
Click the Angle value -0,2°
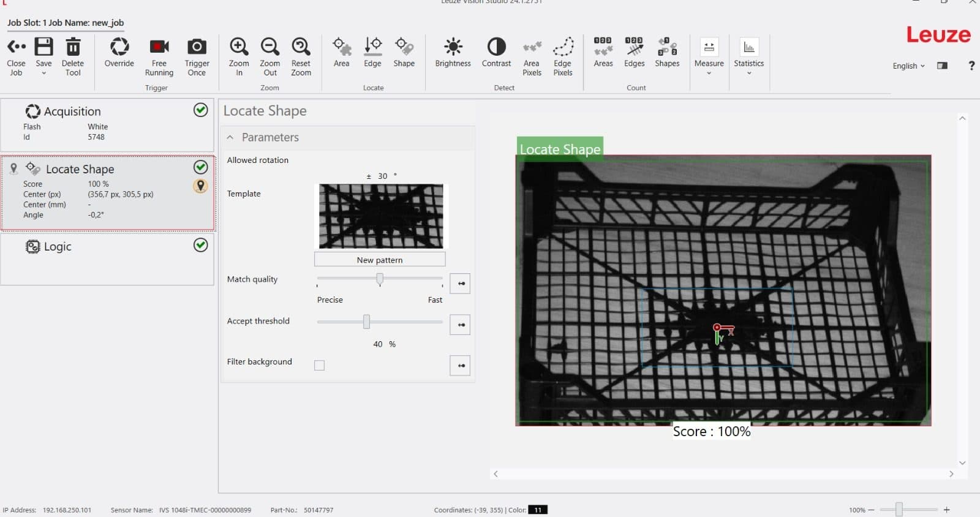96,215
